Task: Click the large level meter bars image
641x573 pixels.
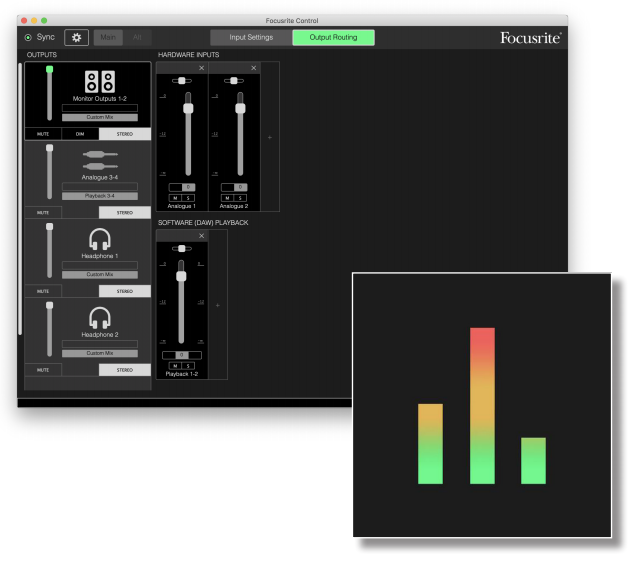Action: pos(482,405)
